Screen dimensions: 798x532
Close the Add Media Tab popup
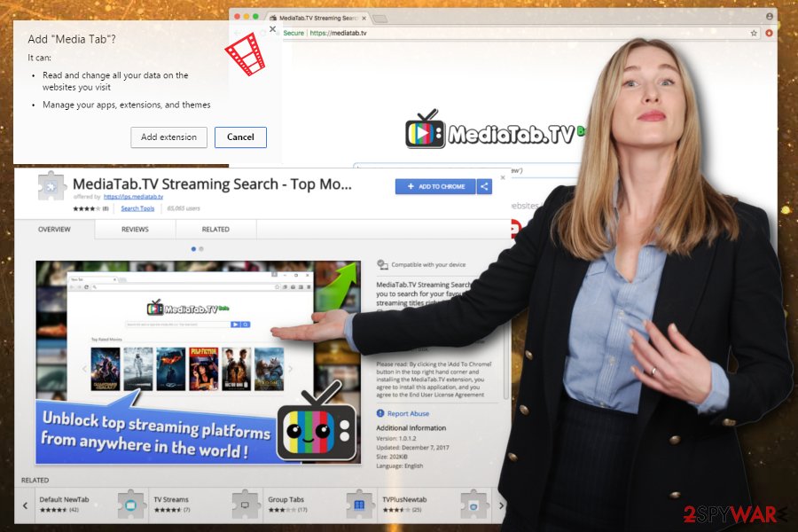click(x=273, y=29)
